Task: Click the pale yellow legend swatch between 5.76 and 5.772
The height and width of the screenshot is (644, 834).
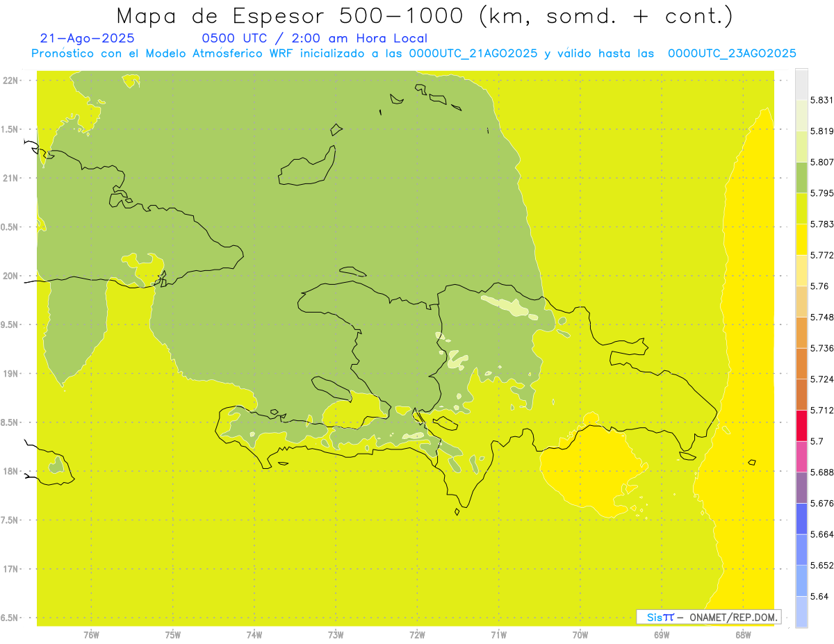Action: 801,270
